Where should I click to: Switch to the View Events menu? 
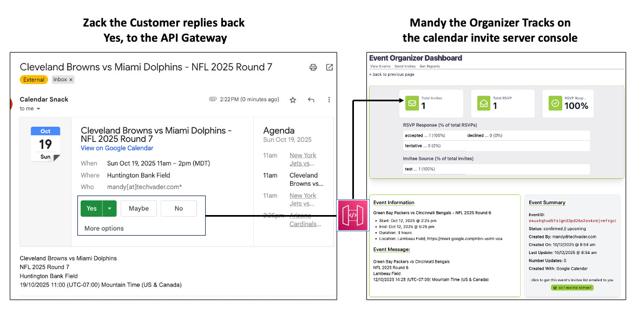pos(380,66)
